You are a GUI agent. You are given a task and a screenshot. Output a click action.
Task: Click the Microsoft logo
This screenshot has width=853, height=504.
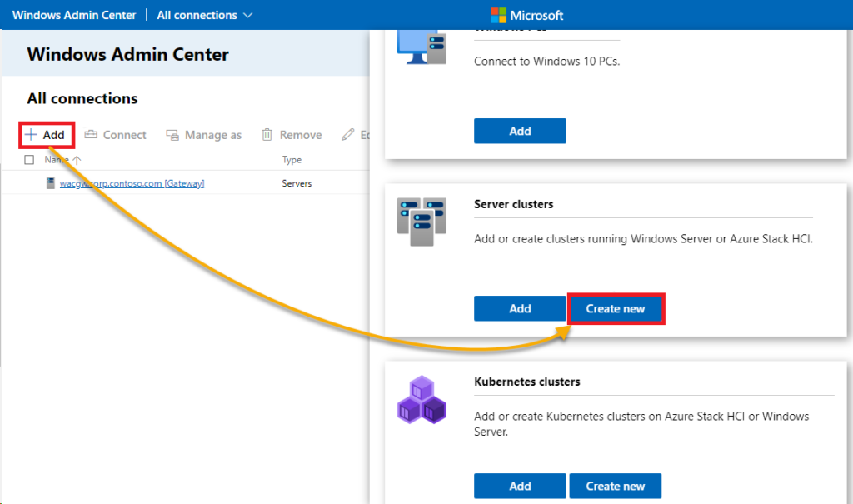click(x=497, y=14)
